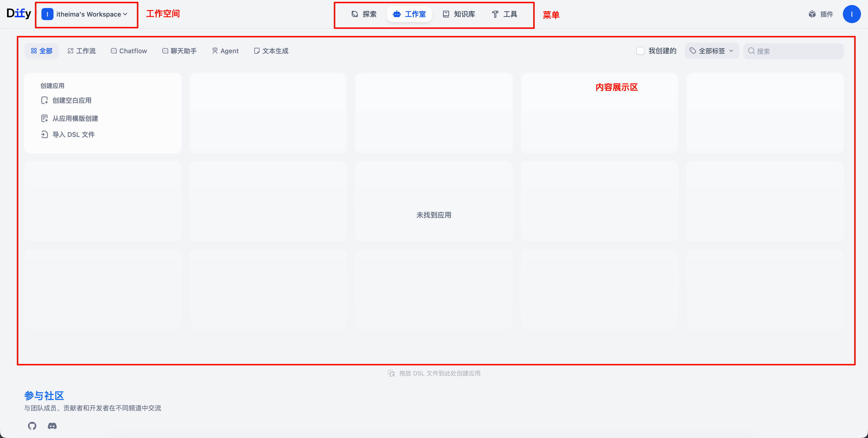868x438 pixels.
Task: Open the Discord community icon
Action: pos(52,426)
